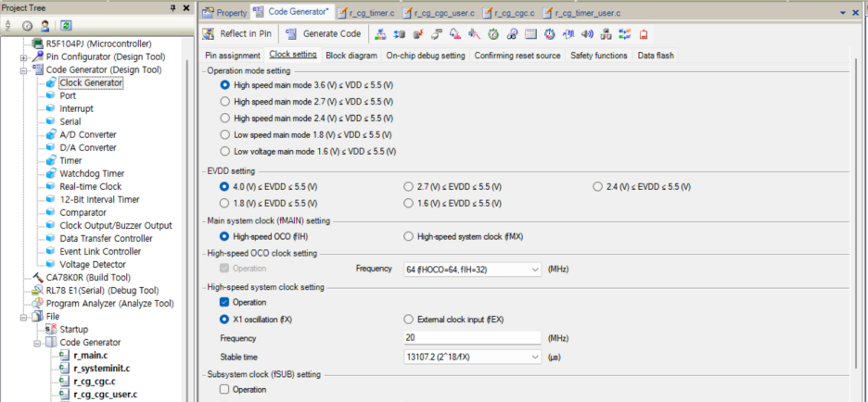The width and height of the screenshot is (868, 402).
Task: Click the Voltage Detector icon in Code Generator toolbar
Action: [642, 33]
